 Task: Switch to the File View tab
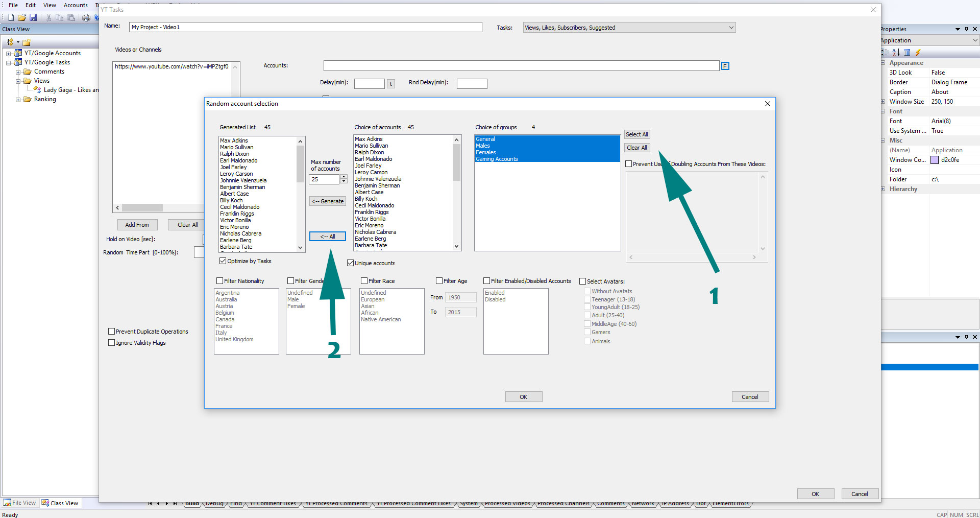tap(20, 503)
